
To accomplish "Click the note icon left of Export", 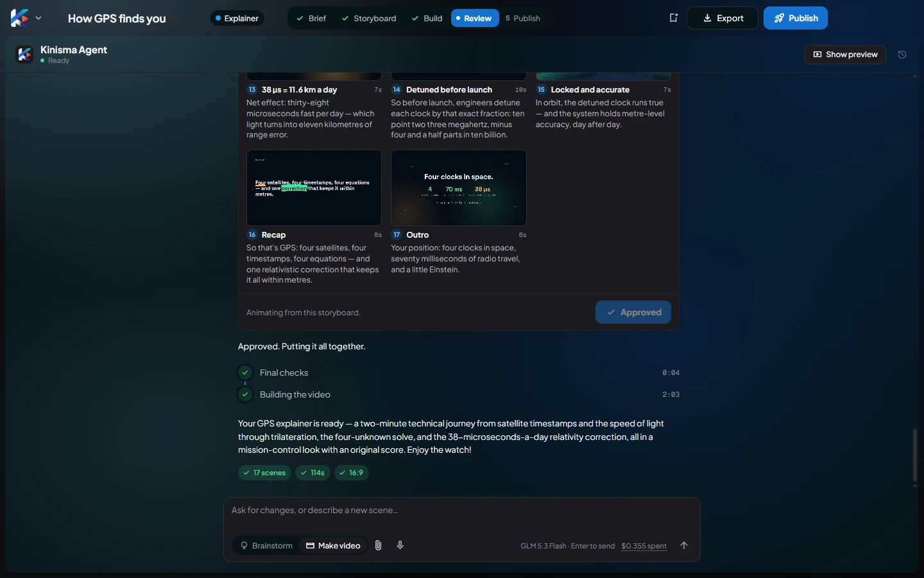I will click(x=673, y=18).
